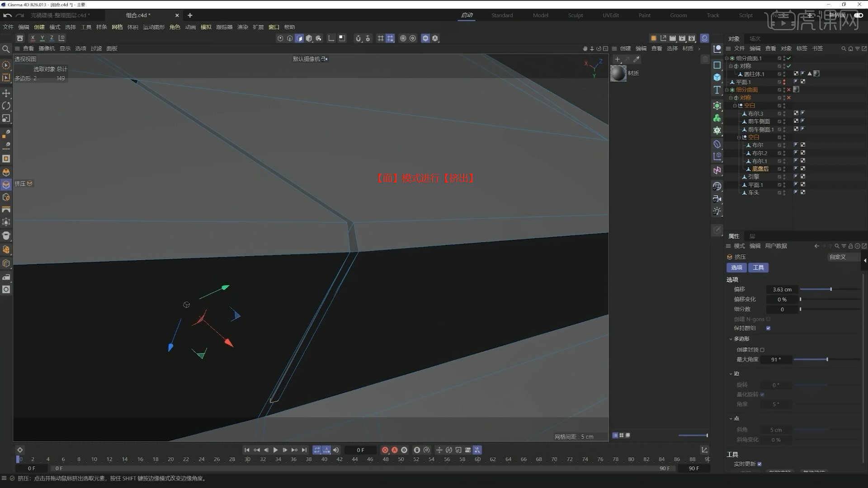Collapse the second 空白 null group
The height and width of the screenshot is (488, 868).
coord(739,137)
